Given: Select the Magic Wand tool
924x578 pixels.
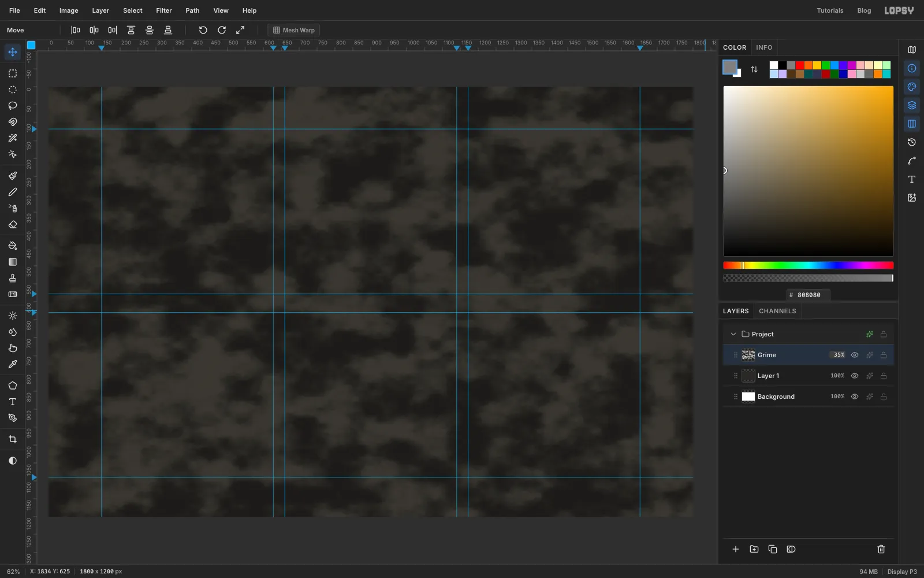Looking at the screenshot, I should [13, 138].
